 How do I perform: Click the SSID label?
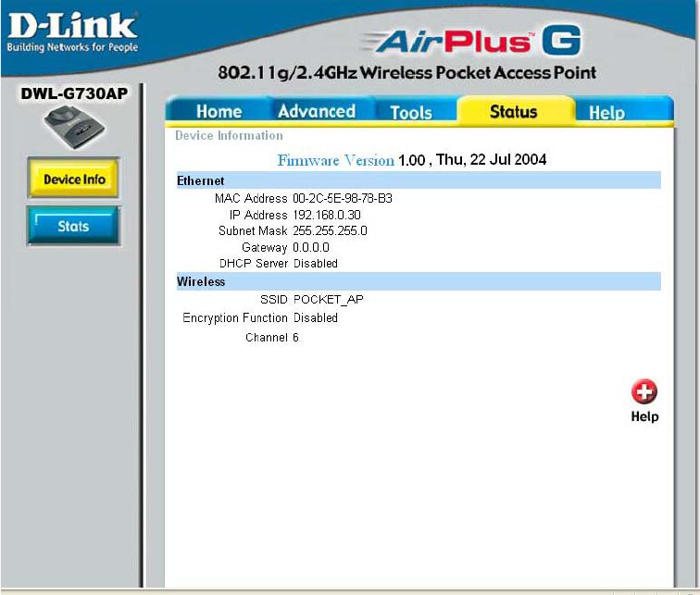pyautogui.click(x=274, y=299)
